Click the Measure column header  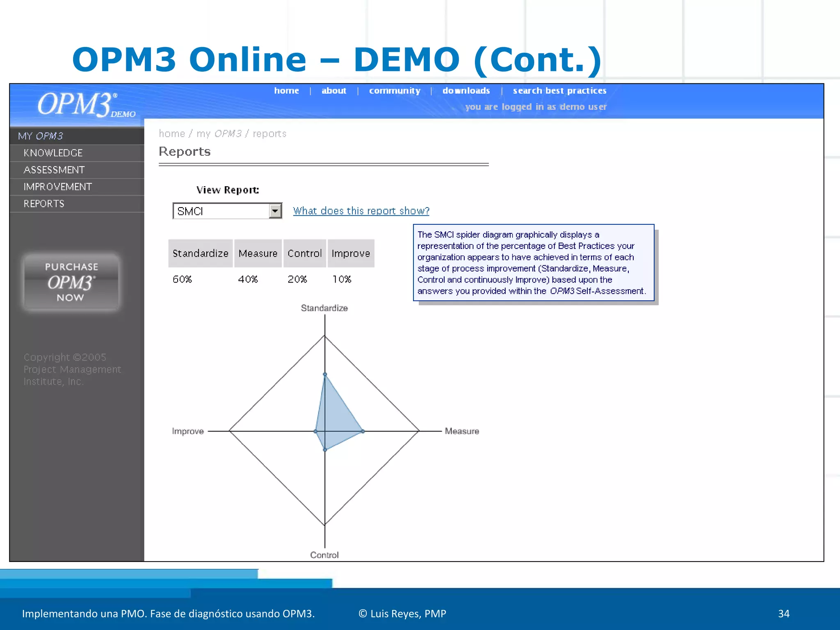tap(258, 253)
